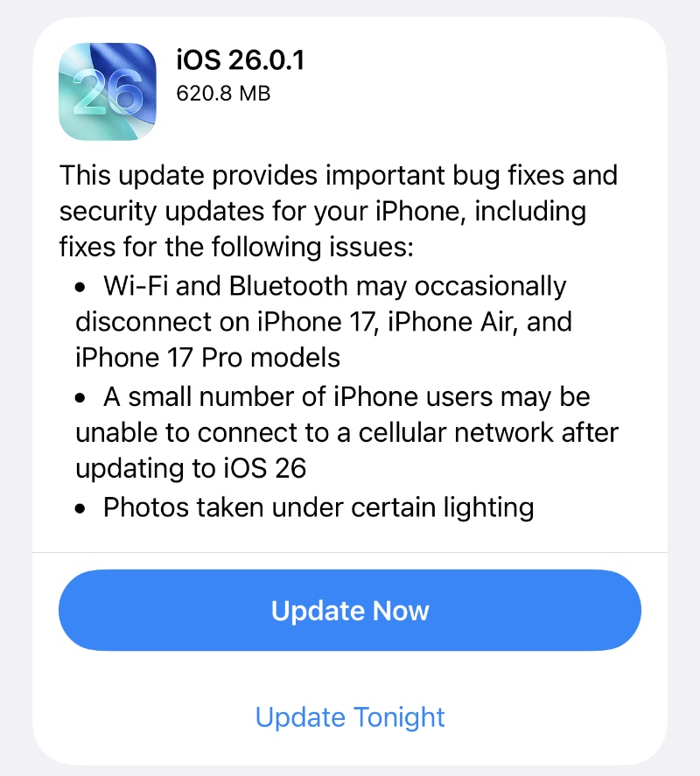
Task: Select 'Photos taken under certain lighting' text
Action: point(318,508)
